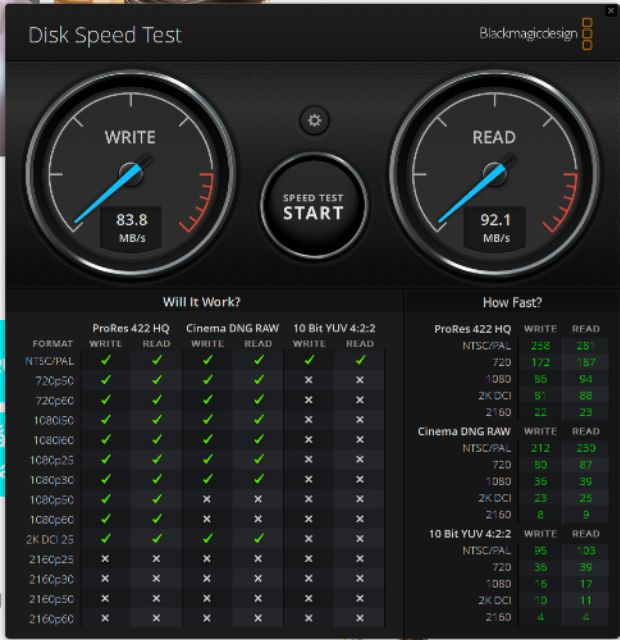Click the Blackmagicdesign logo
The image size is (620, 640).
click(535, 35)
